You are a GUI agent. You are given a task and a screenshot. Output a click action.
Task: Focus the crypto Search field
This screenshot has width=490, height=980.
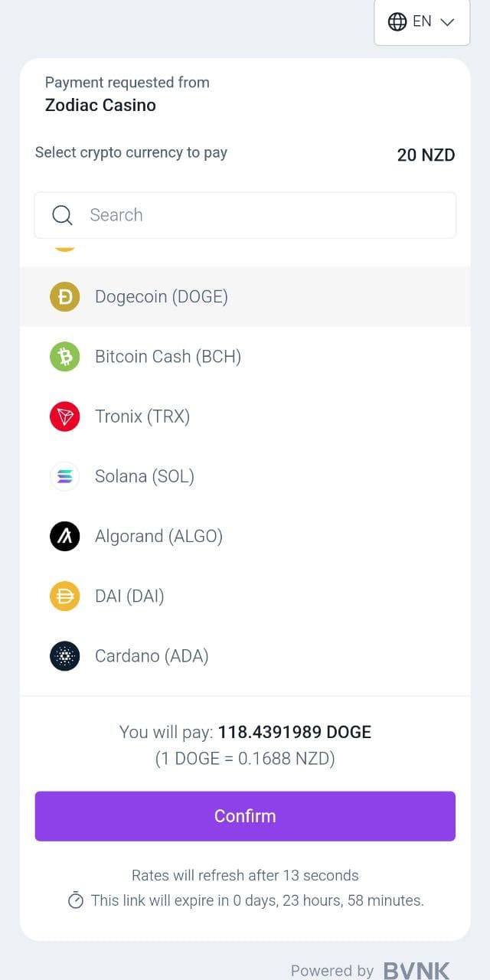[x=260, y=215]
